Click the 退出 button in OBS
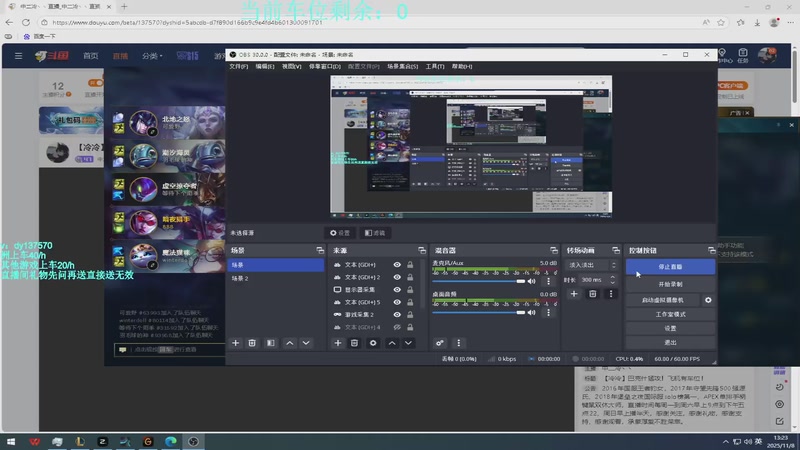This screenshot has width=800, height=450. 670,342
